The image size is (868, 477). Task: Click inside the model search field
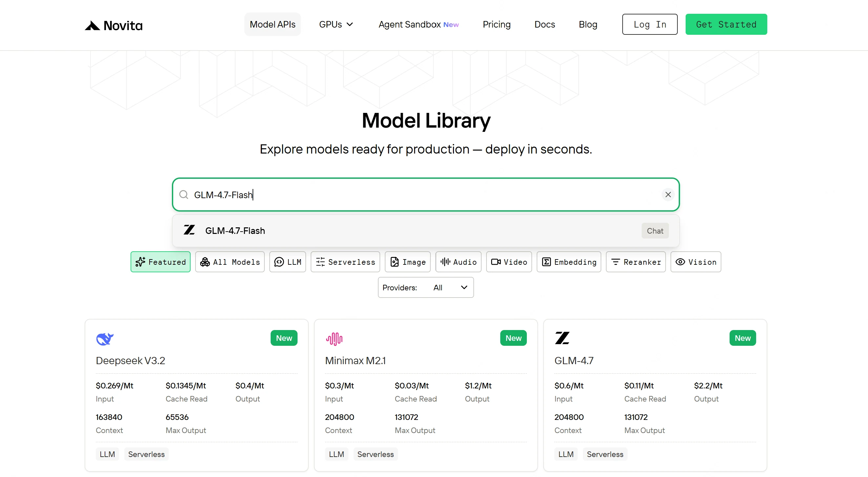click(425, 195)
